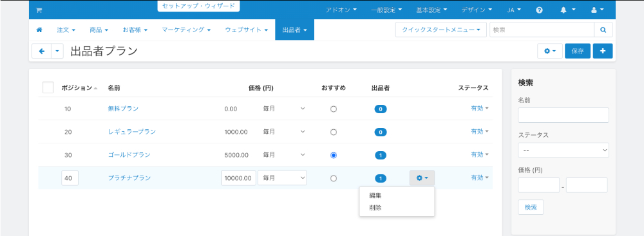Click the search magnifier button
644x236 pixels.
click(x=603, y=30)
